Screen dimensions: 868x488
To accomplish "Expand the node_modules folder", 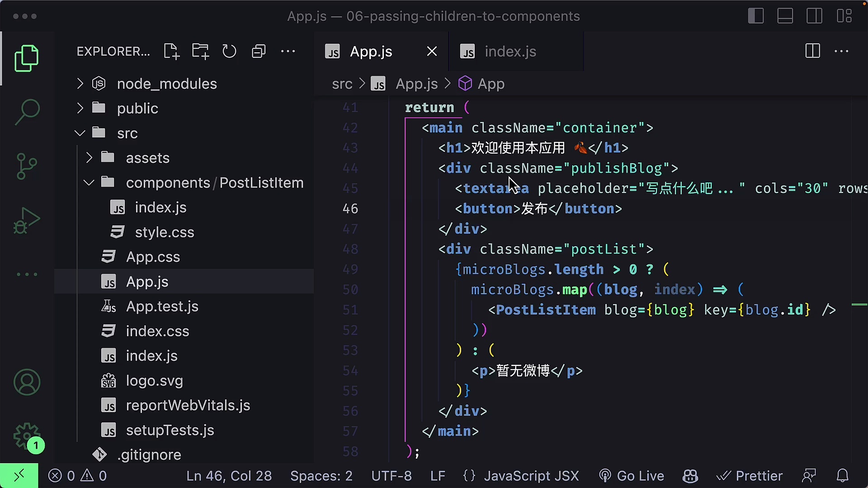I will (184, 84).
